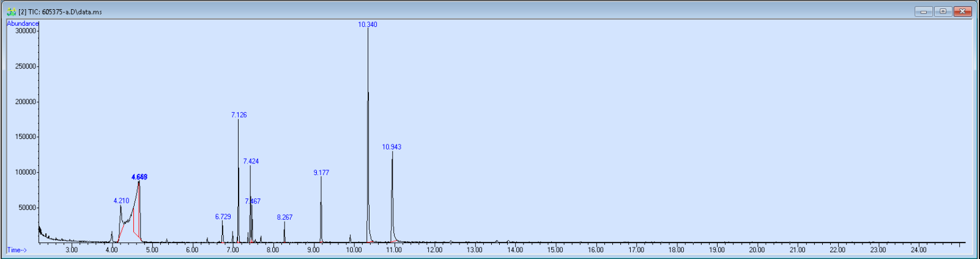Select the peak labeled 9.177
This screenshot has width=980, height=259.
tap(321, 173)
